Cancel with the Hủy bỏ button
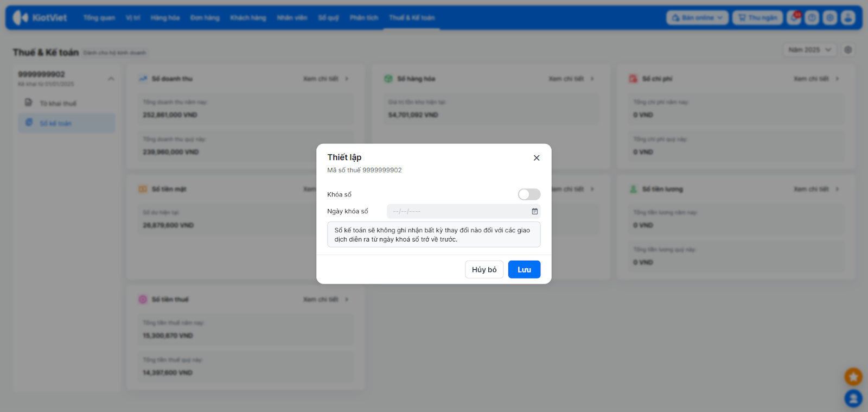The width and height of the screenshot is (868, 412). (x=484, y=269)
